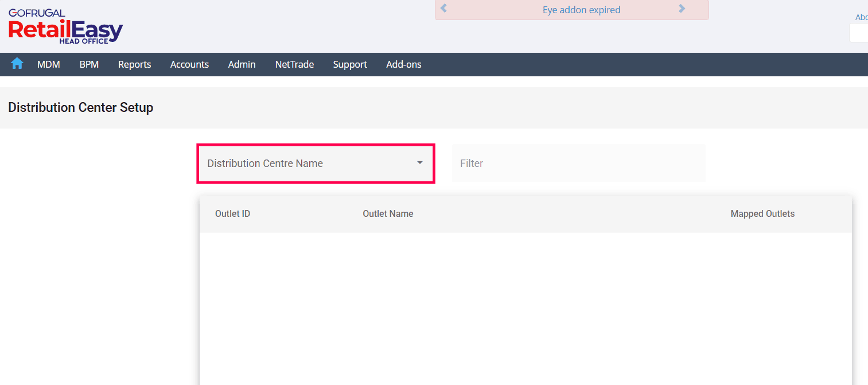Viewport: 868px width, 385px height.
Task: Open the Add-ons menu
Action: click(404, 64)
